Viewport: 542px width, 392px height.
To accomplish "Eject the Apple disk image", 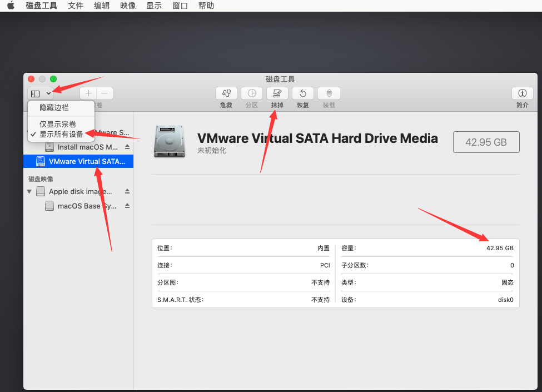I will coord(127,191).
